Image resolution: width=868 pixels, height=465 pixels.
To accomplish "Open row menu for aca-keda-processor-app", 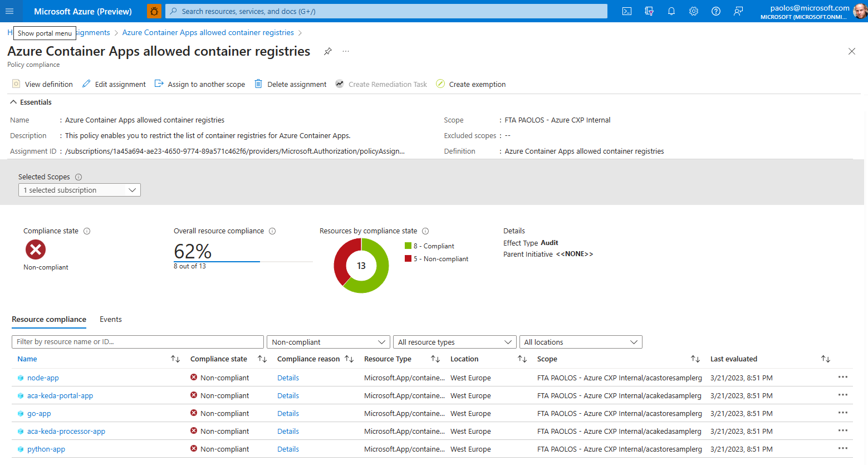I will (843, 430).
